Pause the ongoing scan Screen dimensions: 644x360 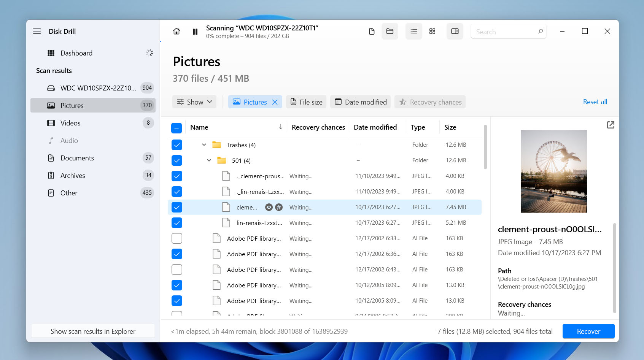(x=195, y=32)
